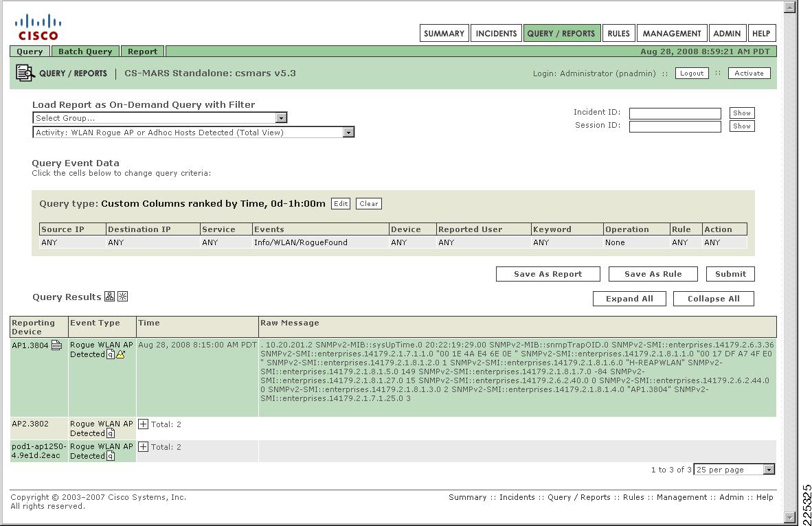The width and height of the screenshot is (812, 526).
Task: Change the Rule ANY criteria cell
Action: tap(686, 242)
